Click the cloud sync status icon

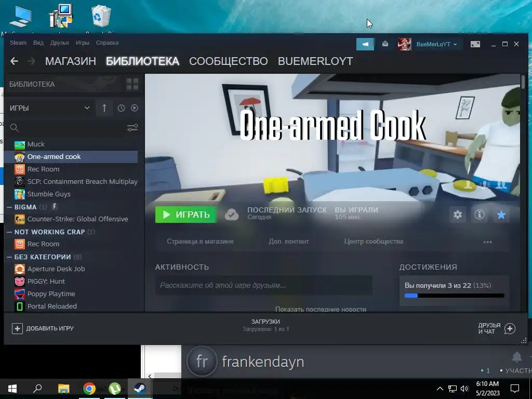[x=232, y=215]
